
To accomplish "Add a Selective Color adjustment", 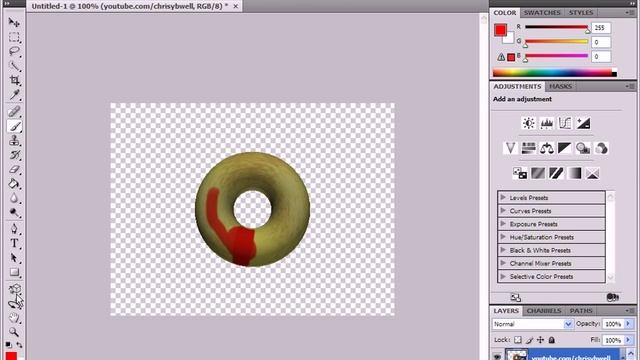I will (x=593, y=173).
